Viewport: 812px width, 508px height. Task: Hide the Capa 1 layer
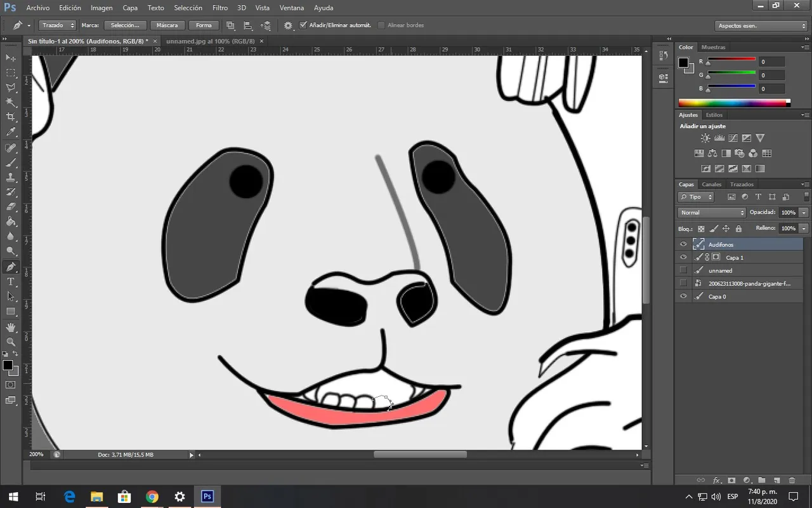683,258
